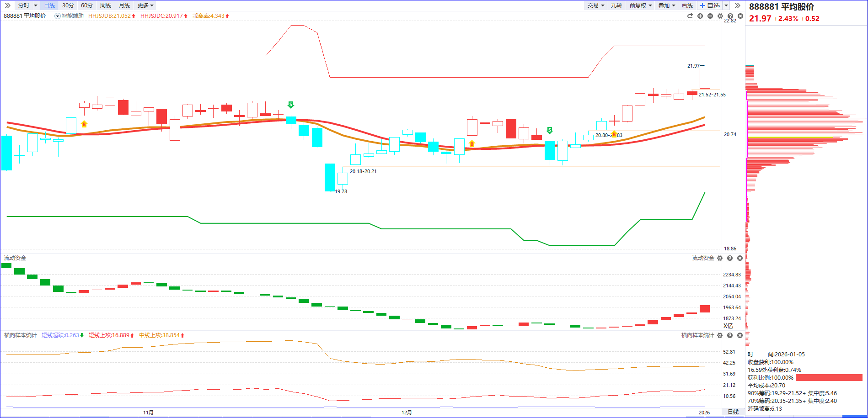The image size is (868, 418).
Task: Open help for the 流动资金 indicator
Action: tap(730, 258)
